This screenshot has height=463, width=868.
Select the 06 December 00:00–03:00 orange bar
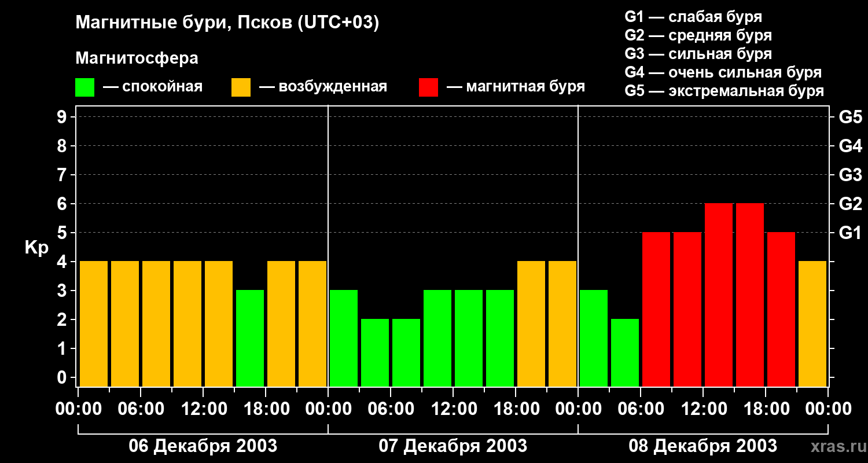pos(94,324)
